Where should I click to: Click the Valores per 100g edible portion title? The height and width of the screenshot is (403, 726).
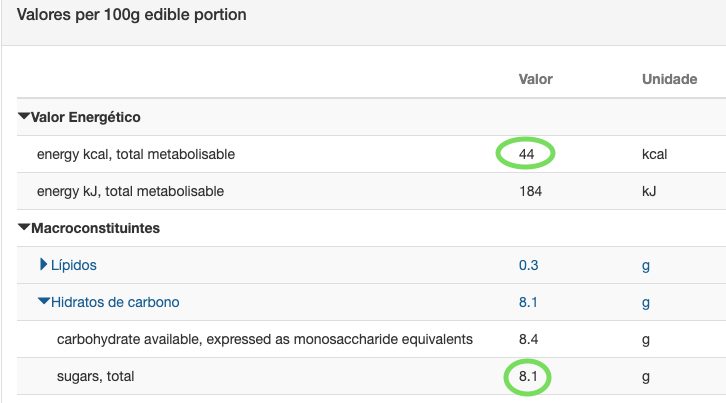(131, 15)
